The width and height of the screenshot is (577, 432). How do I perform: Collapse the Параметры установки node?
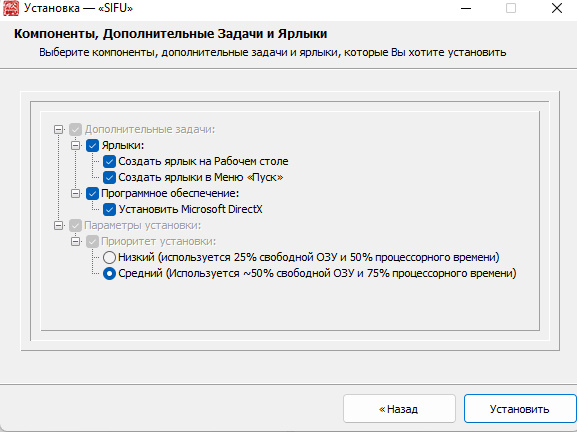pos(59,225)
